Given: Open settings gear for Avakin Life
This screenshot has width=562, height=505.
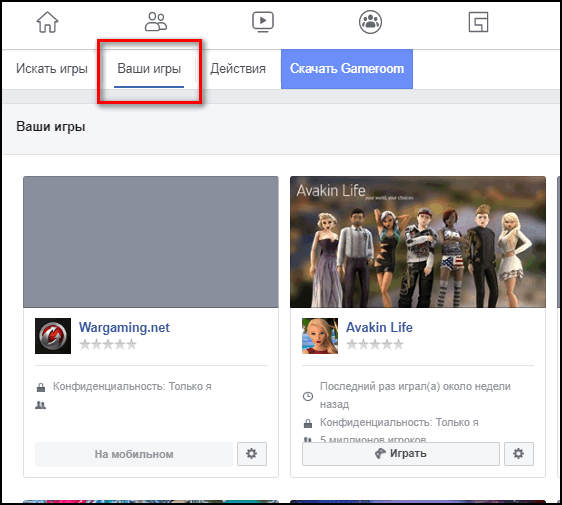Looking at the screenshot, I should [x=519, y=454].
